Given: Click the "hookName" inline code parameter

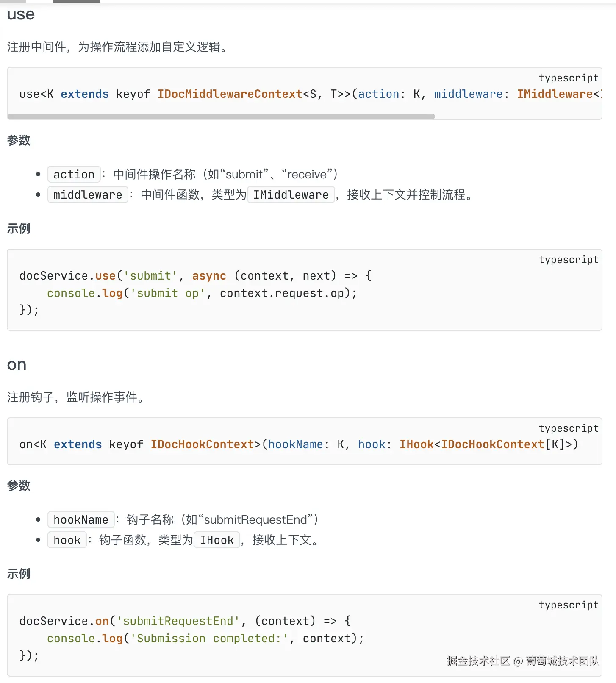Looking at the screenshot, I should tap(81, 519).
